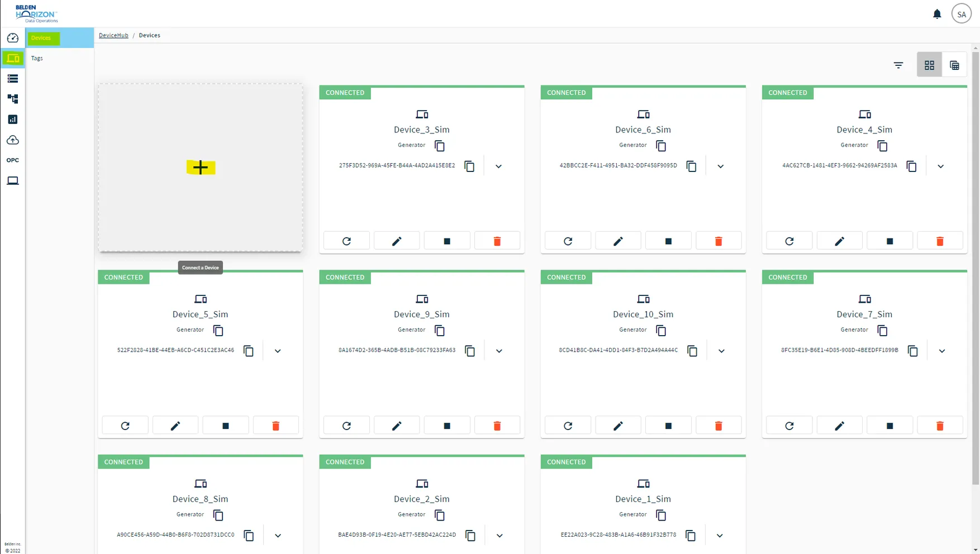This screenshot has width=980, height=554.
Task: Open the flow hierarchy icon in sidebar
Action: click(x=13, y=99)
